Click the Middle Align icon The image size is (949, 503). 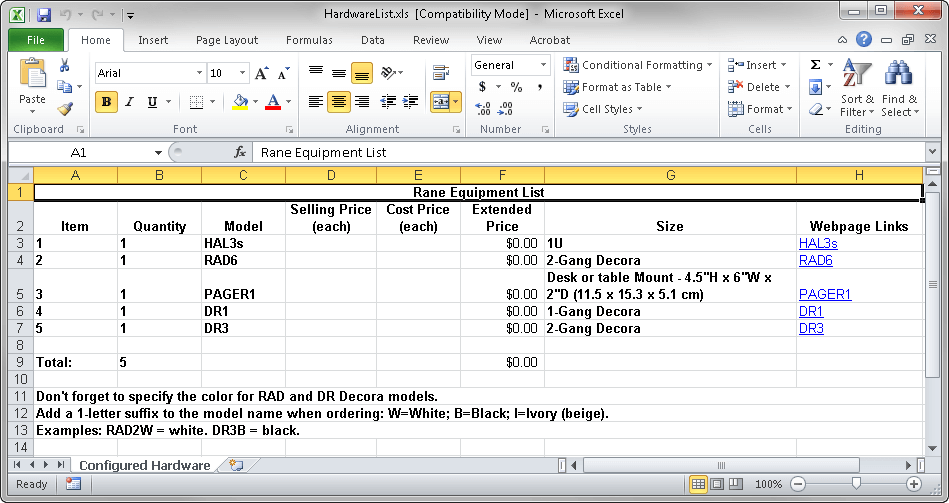(x=338, y=73)
